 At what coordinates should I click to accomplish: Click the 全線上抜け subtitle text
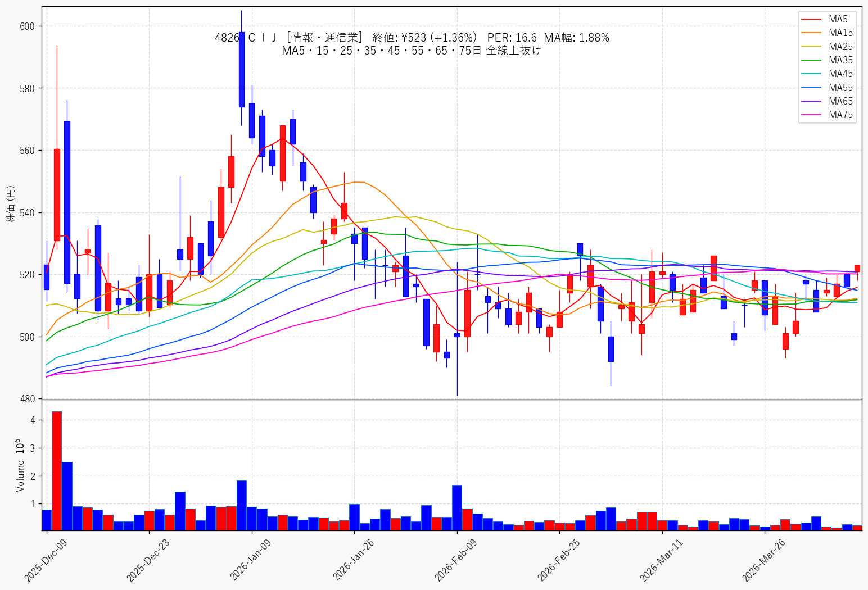point(513,51)
